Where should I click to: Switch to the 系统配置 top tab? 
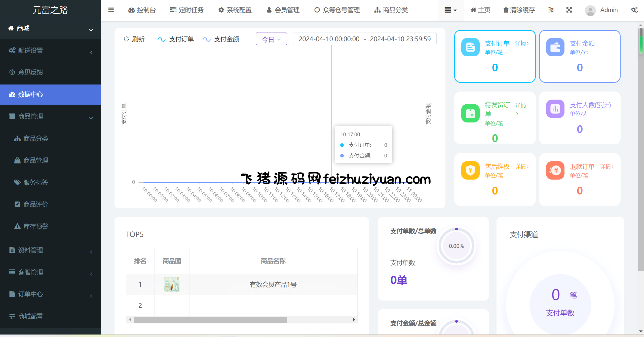[x=235, y=10]
